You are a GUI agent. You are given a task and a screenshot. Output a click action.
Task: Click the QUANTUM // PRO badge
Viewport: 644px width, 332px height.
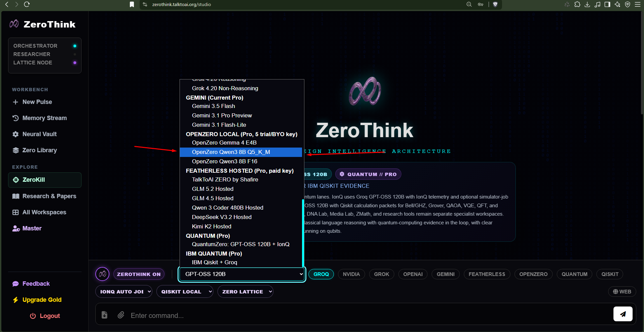coord(368,174)
